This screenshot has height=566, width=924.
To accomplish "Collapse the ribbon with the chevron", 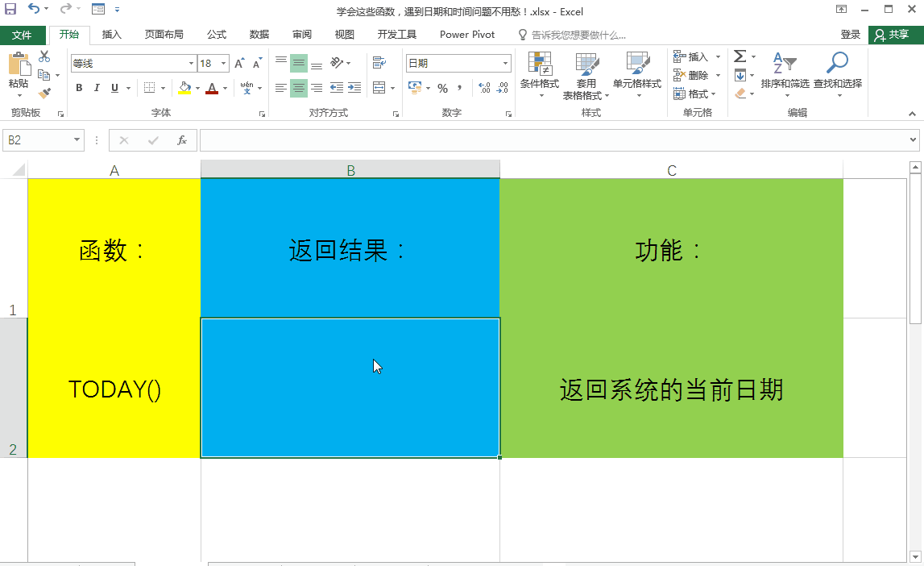I will [x=912, y=114].
